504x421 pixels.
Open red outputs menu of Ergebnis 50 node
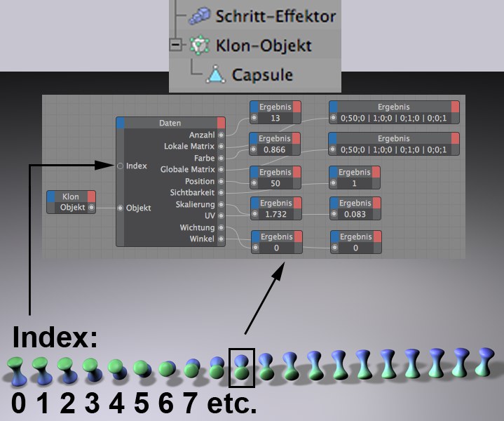click(297, 172)
